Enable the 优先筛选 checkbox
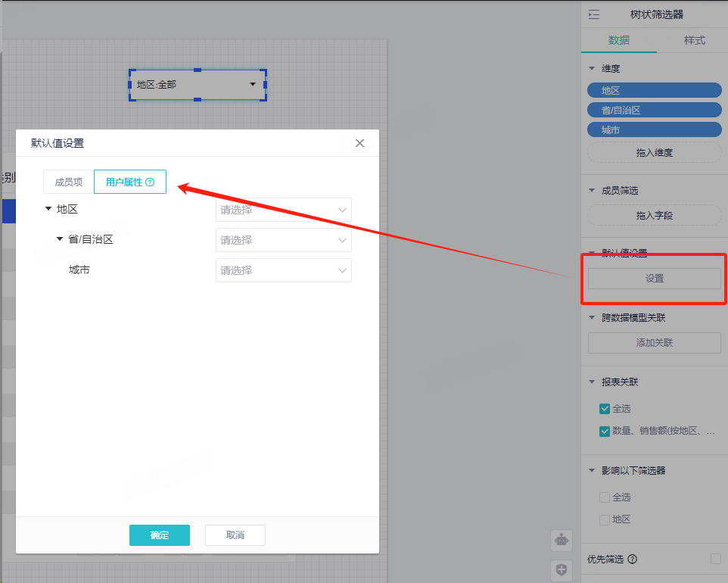 [715, 559]
